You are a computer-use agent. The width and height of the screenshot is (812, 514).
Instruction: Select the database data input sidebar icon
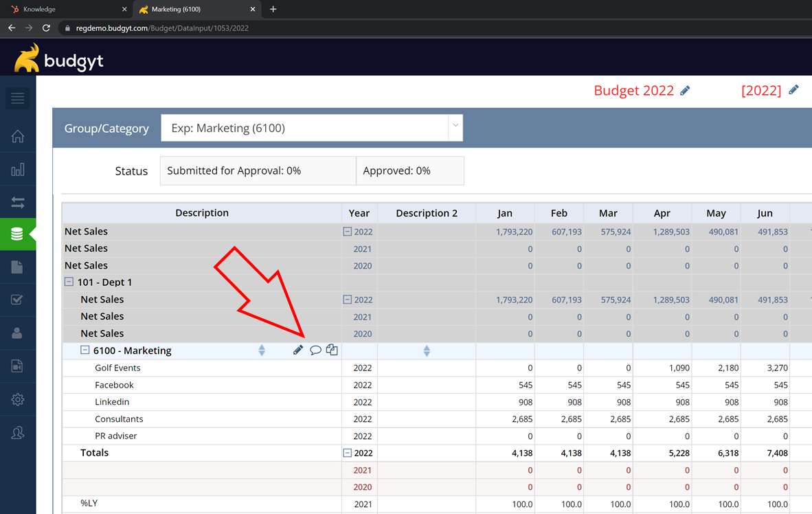[x=17, y=234]
